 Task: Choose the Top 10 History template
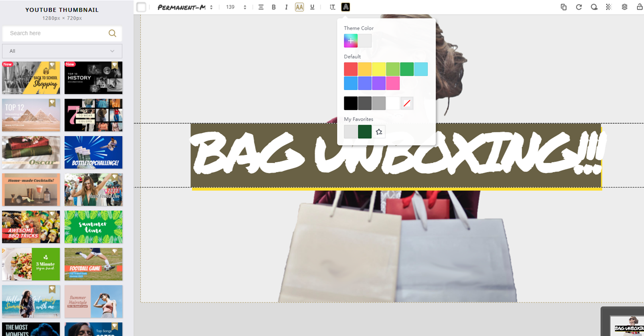point(94,77)
